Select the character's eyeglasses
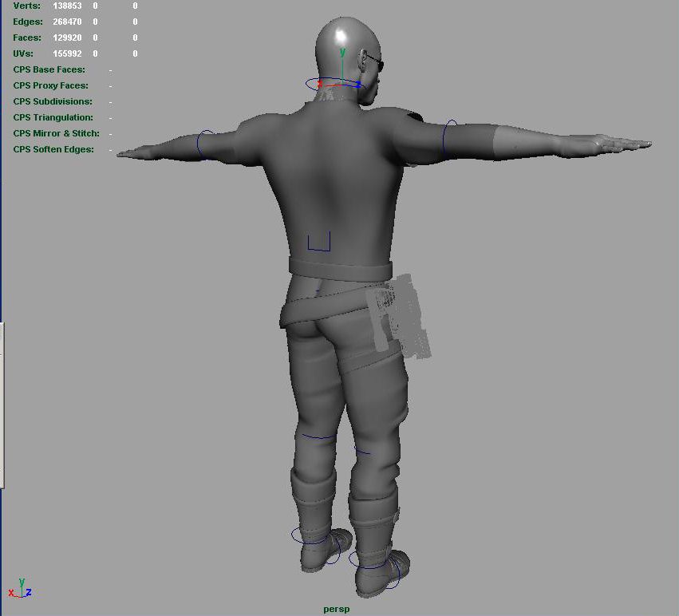Viewport: 679px width, 616px height. coord(373,62)
